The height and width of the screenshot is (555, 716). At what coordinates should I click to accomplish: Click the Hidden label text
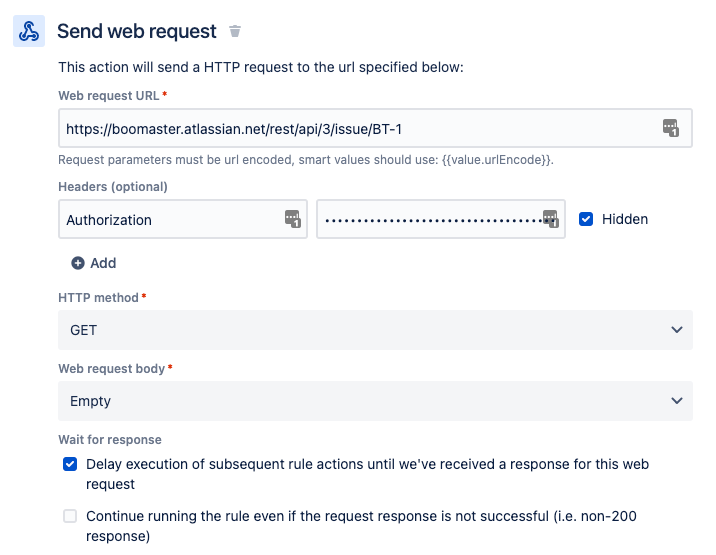[x=625, y=219]
